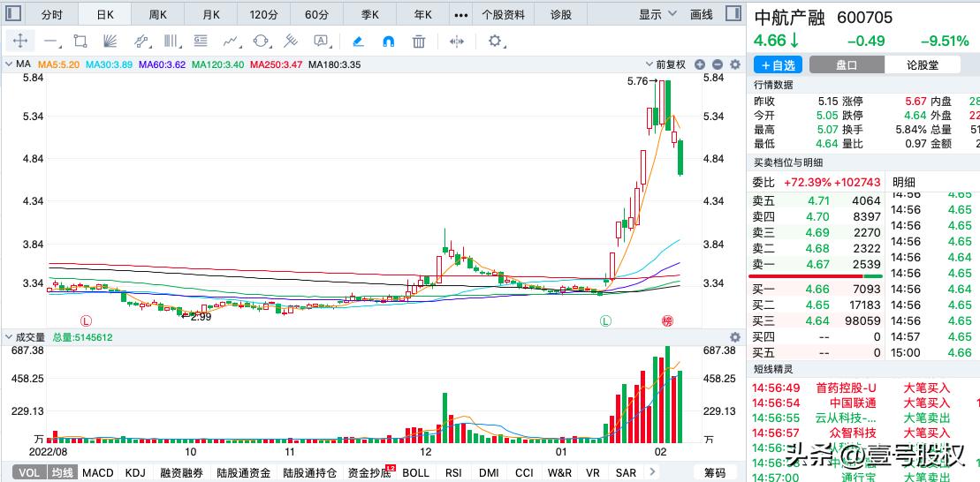The height and width of the screenshot is (482, 980).
Task: Click the red L marker on chart
Action: [x=87, y=321]
